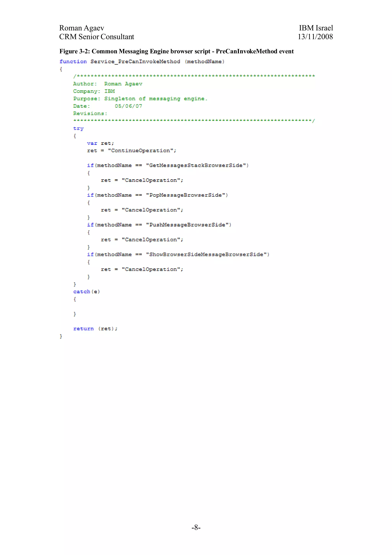Screen dimensions: 392x555
Task: Click the "ShowBrowserSideMessageBrowserSide" if condition
Action: click(178, 255)
